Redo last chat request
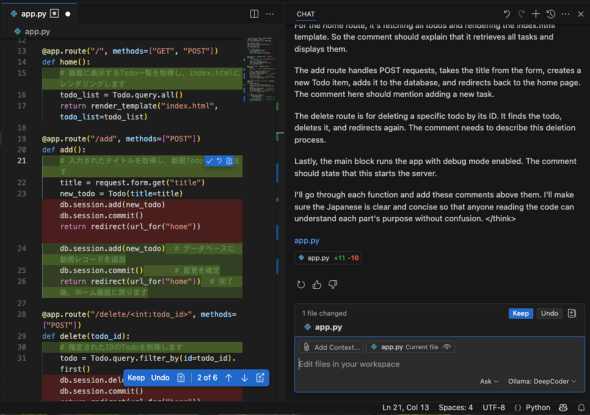The image size is (590, 415). click(x=521, y=14)
